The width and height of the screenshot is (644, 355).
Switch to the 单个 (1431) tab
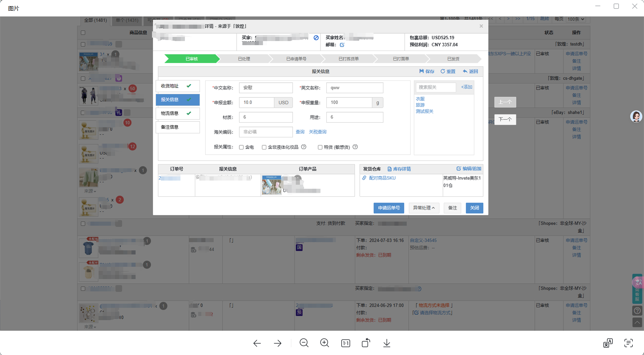[127, 20]
